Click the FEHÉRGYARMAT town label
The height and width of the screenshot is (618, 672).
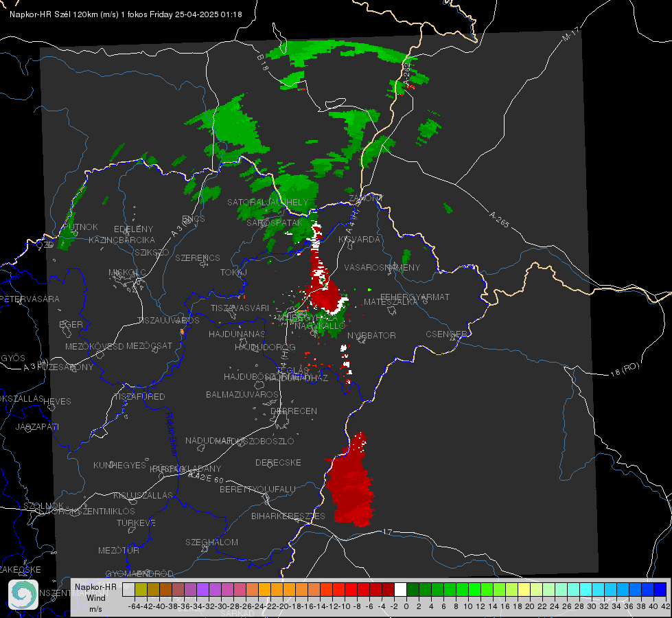click(x=415, y=297)
